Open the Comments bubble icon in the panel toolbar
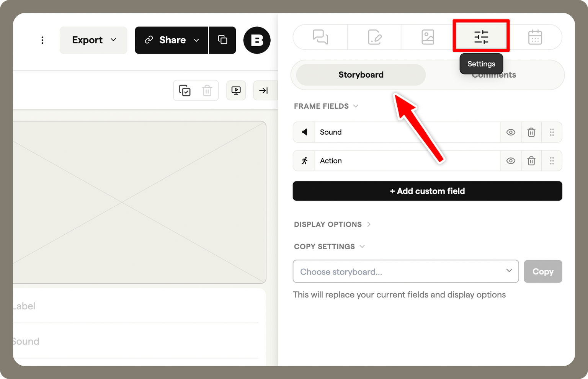 point(320,37)
